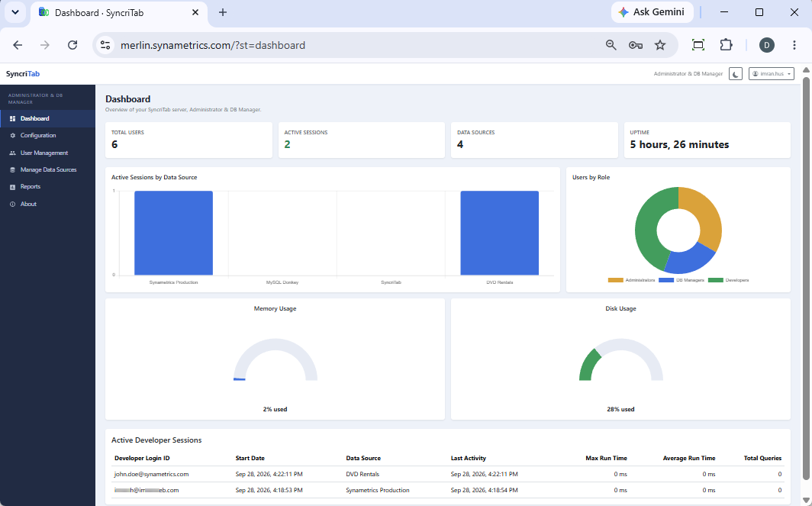Click the Developer Login ID column header

coord(142,459)
